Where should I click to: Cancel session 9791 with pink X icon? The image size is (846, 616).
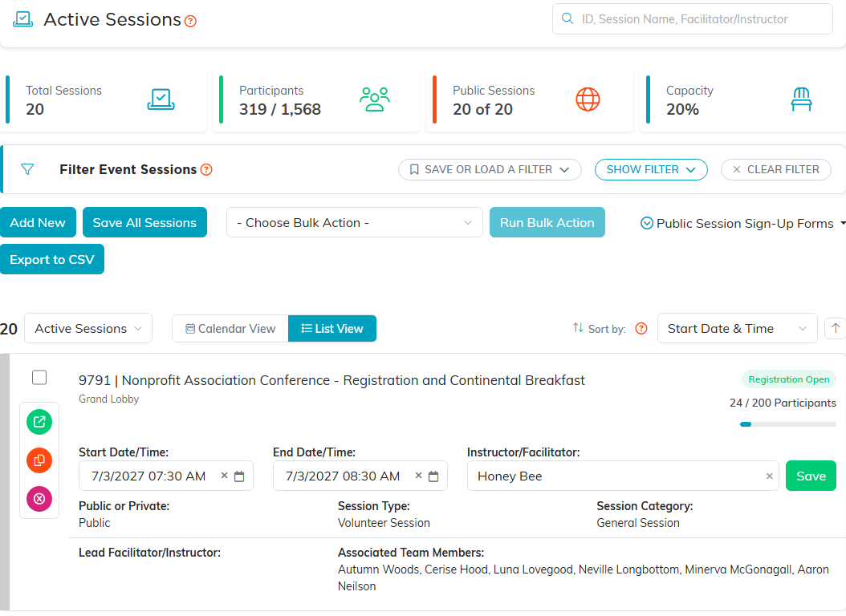click(39, 499)
